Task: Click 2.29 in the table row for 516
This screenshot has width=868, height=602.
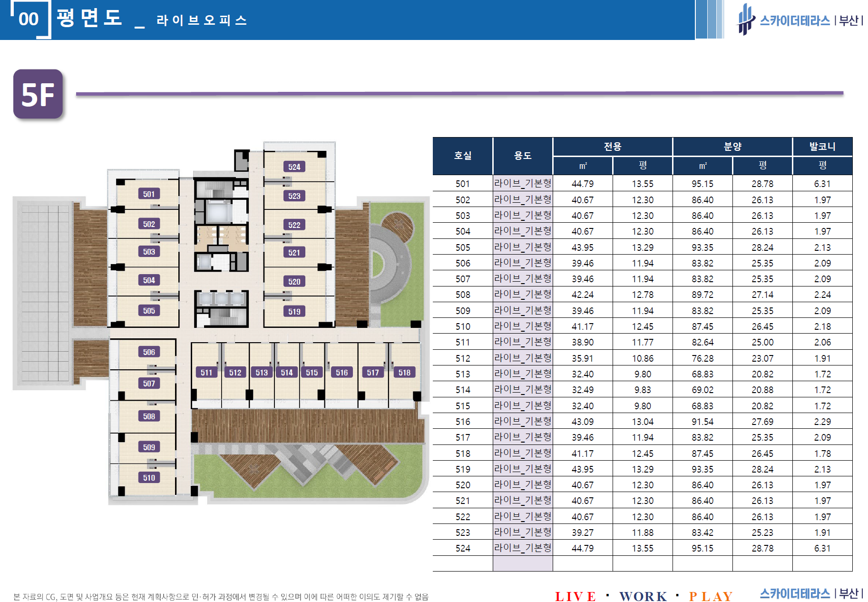Action: coord(822,422)
